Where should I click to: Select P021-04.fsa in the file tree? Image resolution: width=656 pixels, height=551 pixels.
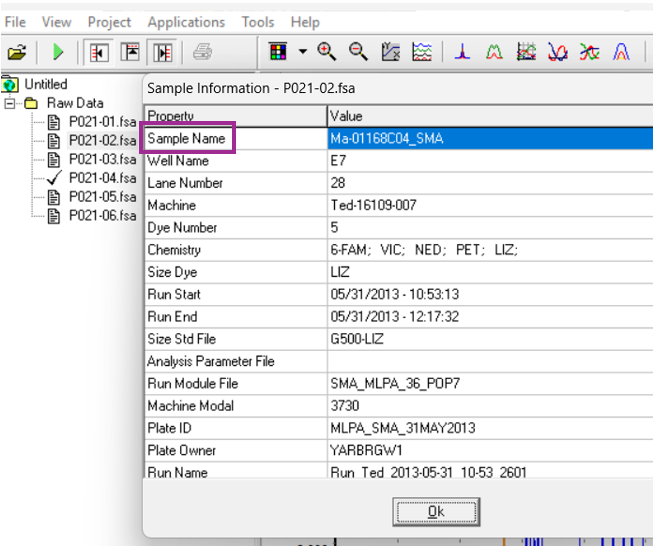pyautogui.click(x=101, y=178)
